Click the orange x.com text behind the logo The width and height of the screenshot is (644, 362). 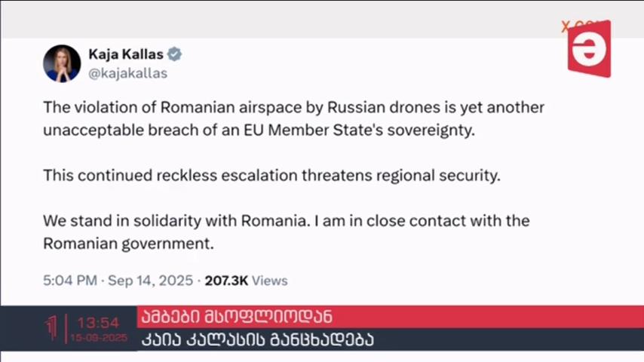[x=569, y=26]
